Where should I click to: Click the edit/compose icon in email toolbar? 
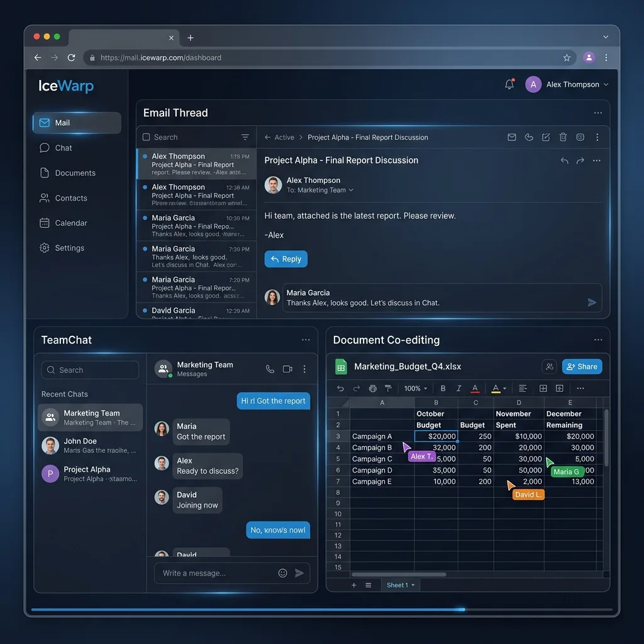546,137
